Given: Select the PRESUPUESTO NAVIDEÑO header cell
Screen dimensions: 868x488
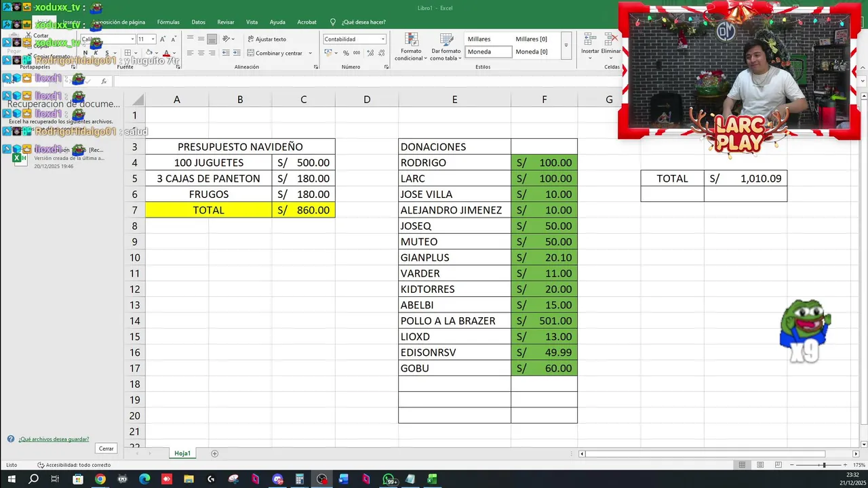Looking at the screenshot, I should [x=240, y=146].
